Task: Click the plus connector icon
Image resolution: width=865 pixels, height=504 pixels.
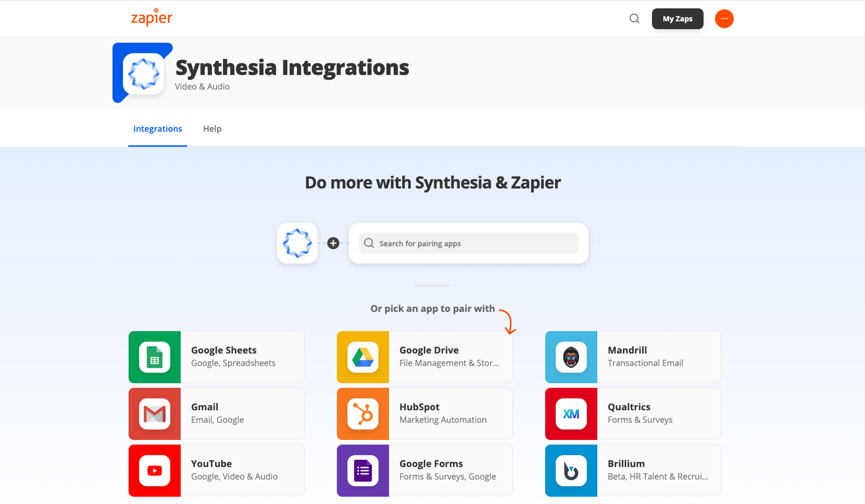Action: [333, 243]
